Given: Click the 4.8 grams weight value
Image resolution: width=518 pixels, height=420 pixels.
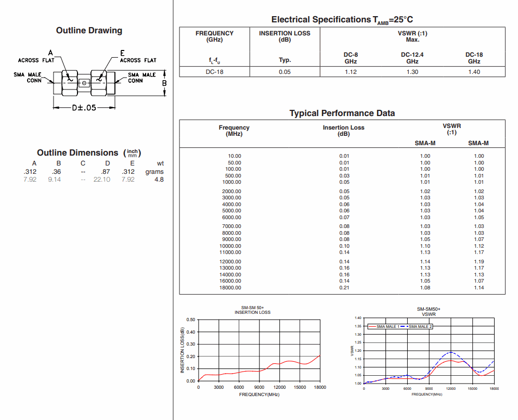Looking at the screenshot, I should [159, 180].
